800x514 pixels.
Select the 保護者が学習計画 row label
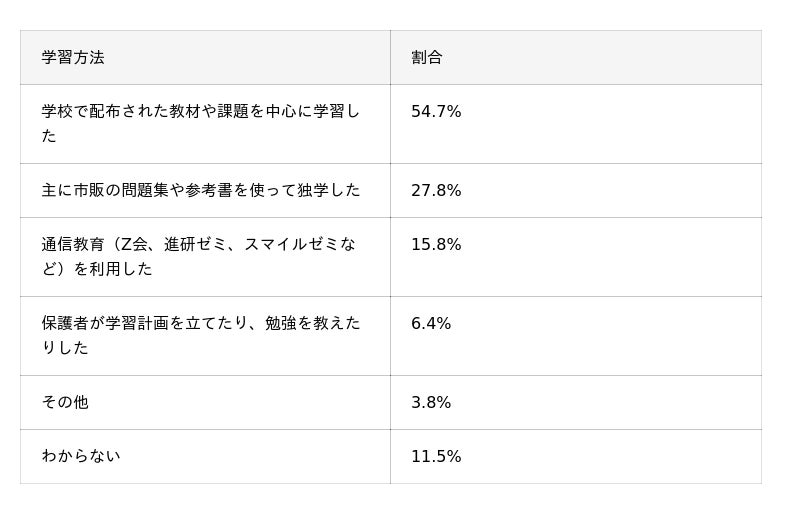200,335
